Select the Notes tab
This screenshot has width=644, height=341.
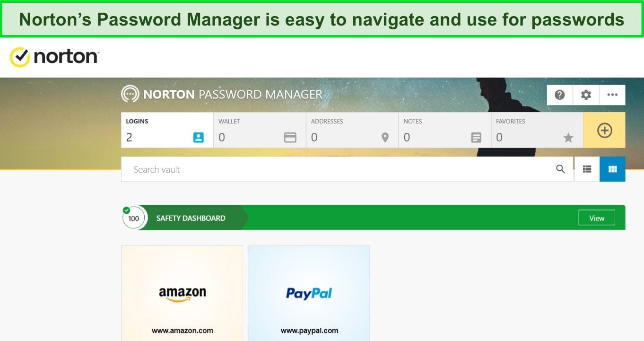(x=444, y=130)
